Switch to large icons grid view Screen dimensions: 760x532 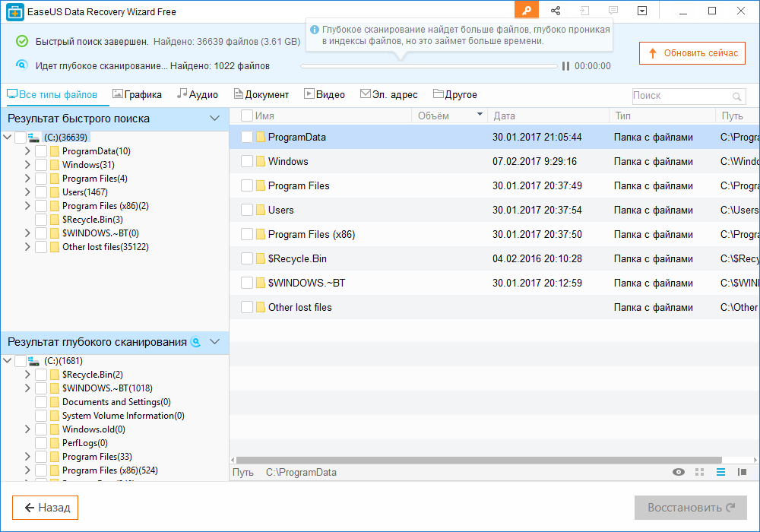click(699, 472)
